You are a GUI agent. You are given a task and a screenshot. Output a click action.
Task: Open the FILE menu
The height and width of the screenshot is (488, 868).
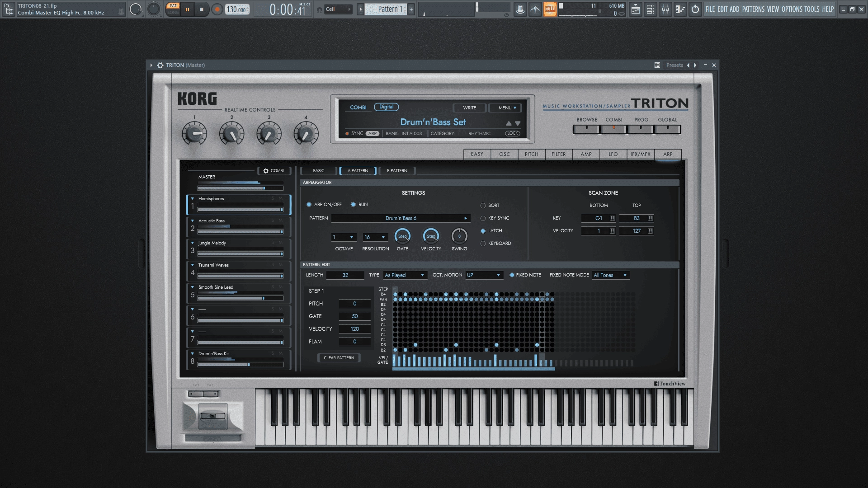[x=710, y=9]
